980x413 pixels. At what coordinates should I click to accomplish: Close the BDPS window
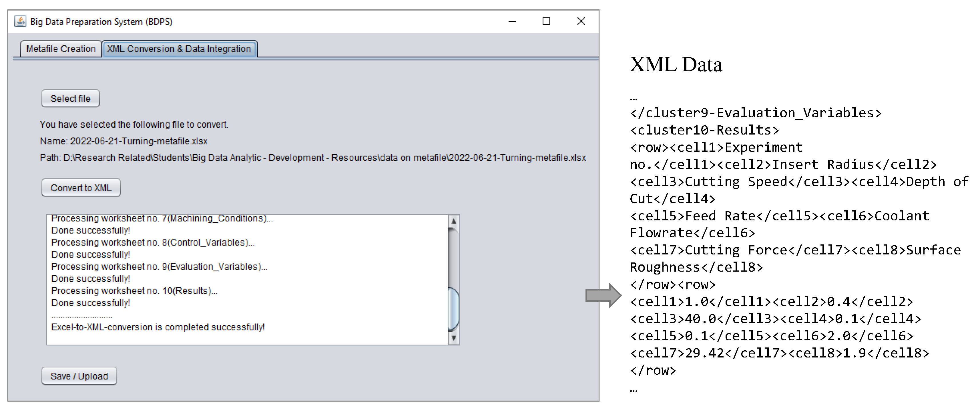[x=581, y=21]
